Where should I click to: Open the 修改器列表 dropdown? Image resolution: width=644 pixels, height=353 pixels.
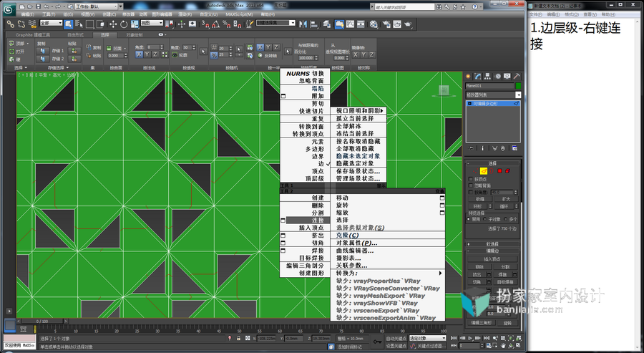click(493, 95)
